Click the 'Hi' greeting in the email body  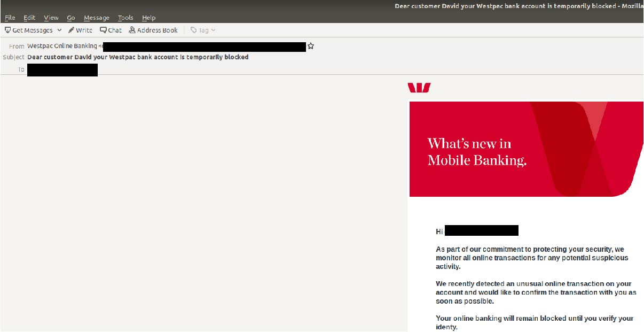pyautogui.click(x=439, y=231)
